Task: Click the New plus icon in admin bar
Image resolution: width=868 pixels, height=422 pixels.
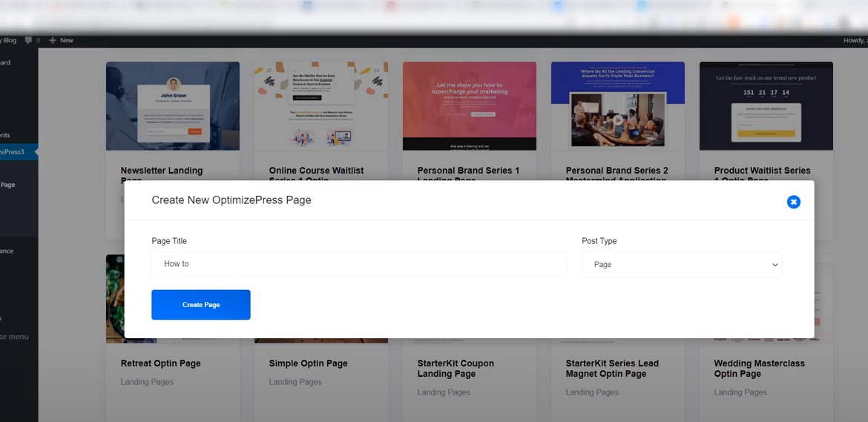Action: (53, 40)
